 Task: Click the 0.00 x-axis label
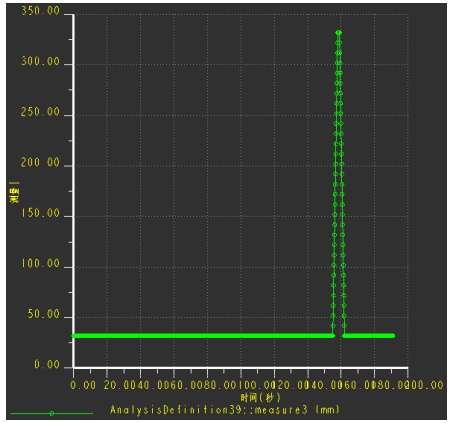coord(83,385)
